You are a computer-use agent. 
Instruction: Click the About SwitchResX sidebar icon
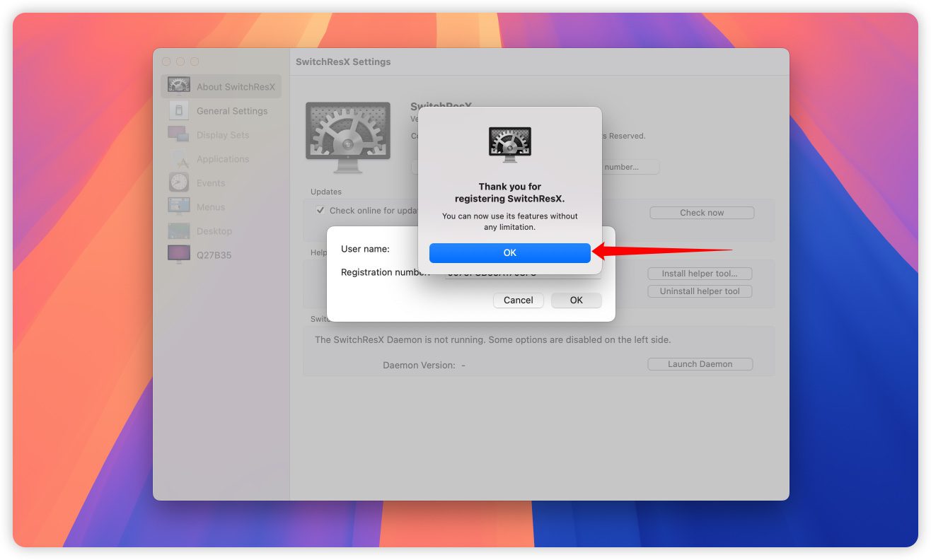[178, 86]
